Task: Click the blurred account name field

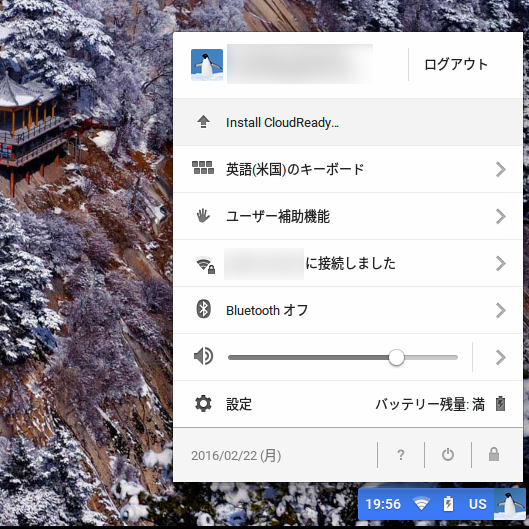Action: pyautogui.click(x=300, y=64)
